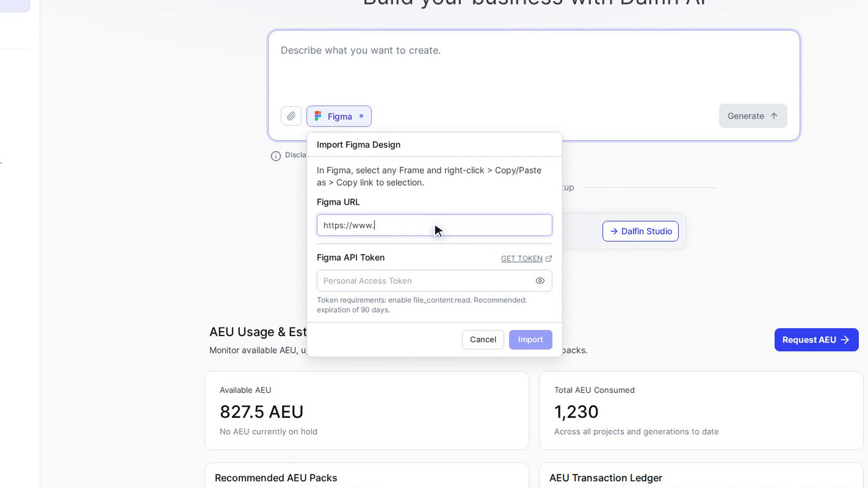This screenshot has height=488, width=868.
Task: Click the Disclaimer info icon
Action: point(276,156)
